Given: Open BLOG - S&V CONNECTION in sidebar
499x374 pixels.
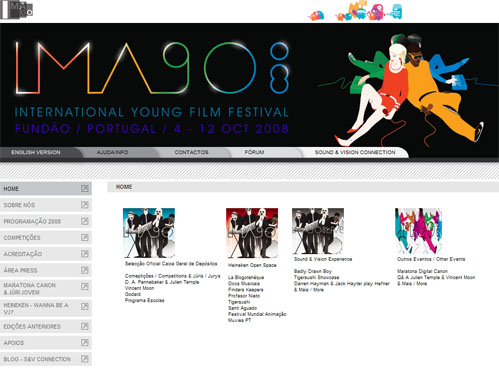Looking at the screenshot, I should click(46, 359).
